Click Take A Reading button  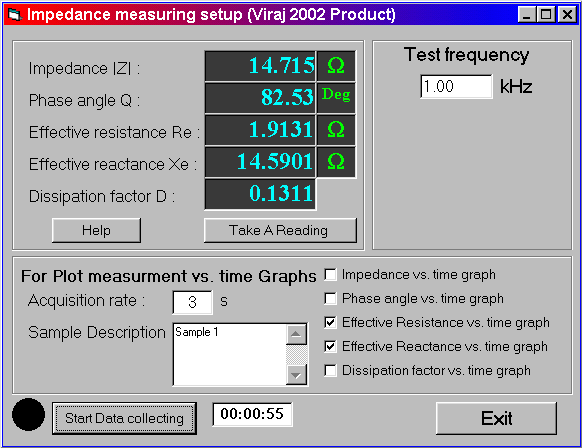280,230
